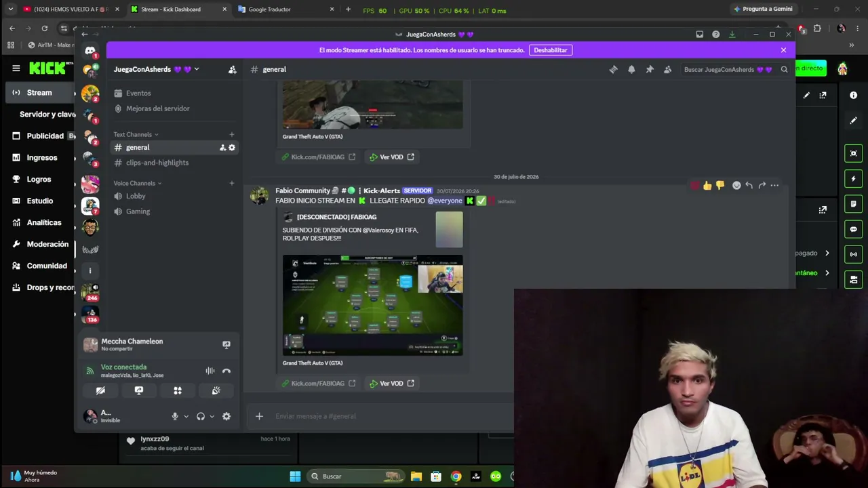The image size is (868, 488).
Task: Toggle Kick hamburger sidebar menu
Action: pos(16,68)
